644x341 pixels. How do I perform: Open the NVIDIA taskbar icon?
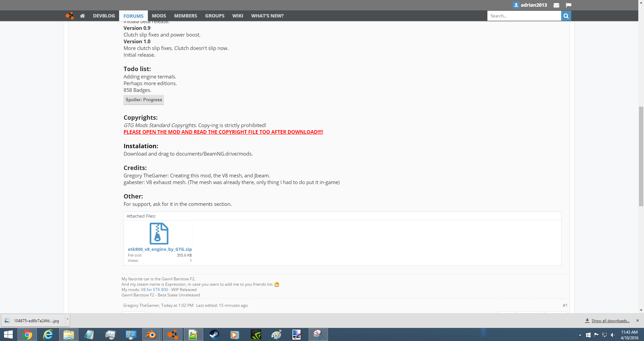click(x=256, y=335)
